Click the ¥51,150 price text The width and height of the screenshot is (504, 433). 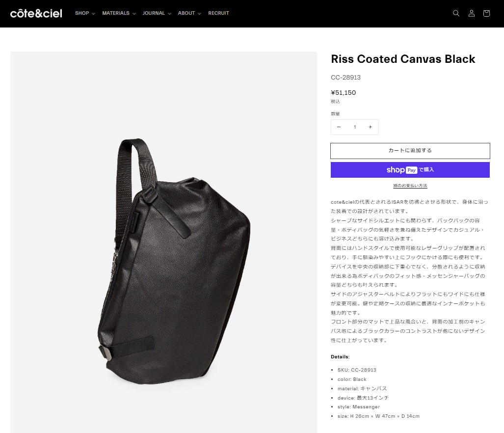pos(344,93)
